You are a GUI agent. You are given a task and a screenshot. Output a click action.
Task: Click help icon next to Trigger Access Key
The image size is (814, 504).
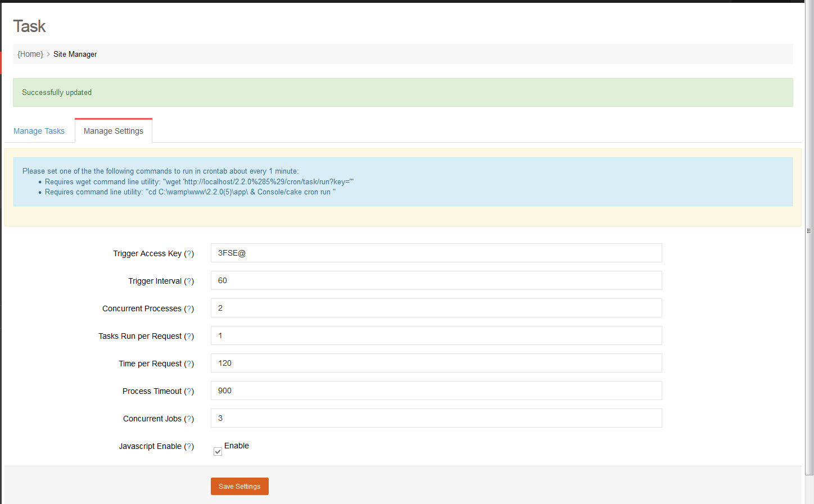pyautogui.click(x=189, y=254)
